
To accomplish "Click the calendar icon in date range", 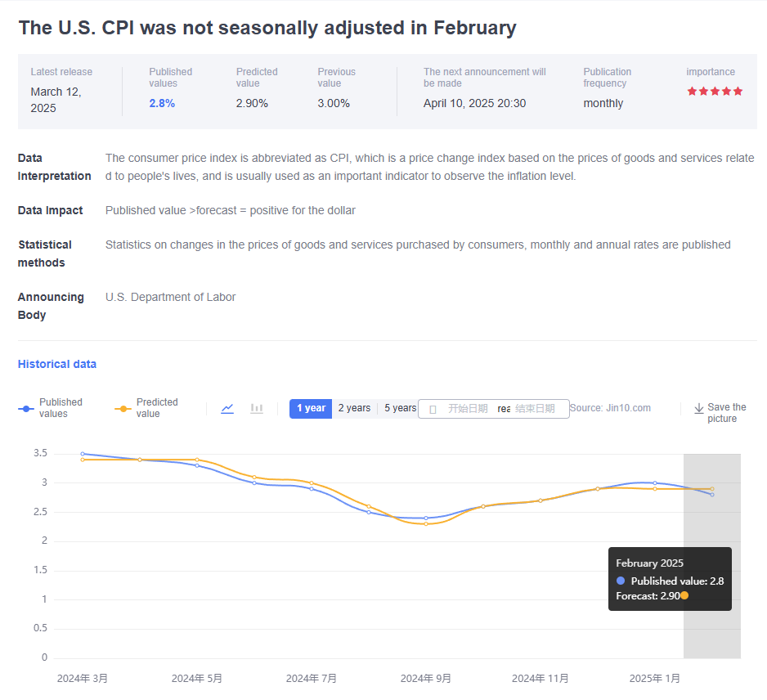I will point(433,409).
